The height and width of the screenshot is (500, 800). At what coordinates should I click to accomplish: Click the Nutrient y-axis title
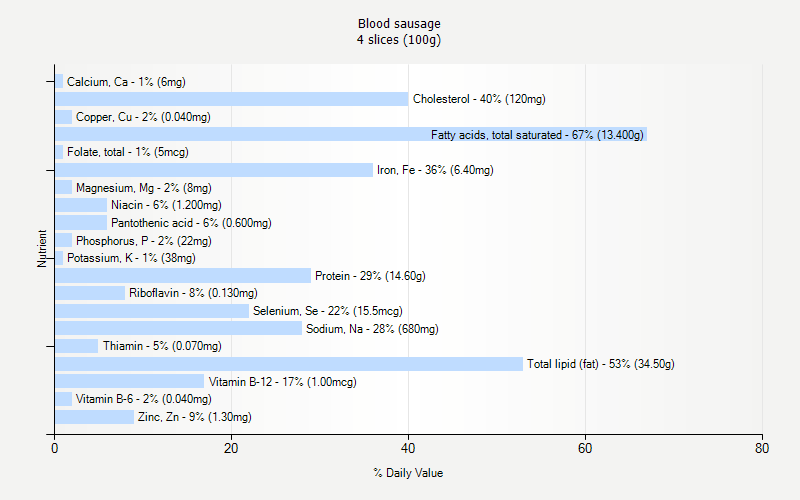pyautogui.click(x=43, y=248)
